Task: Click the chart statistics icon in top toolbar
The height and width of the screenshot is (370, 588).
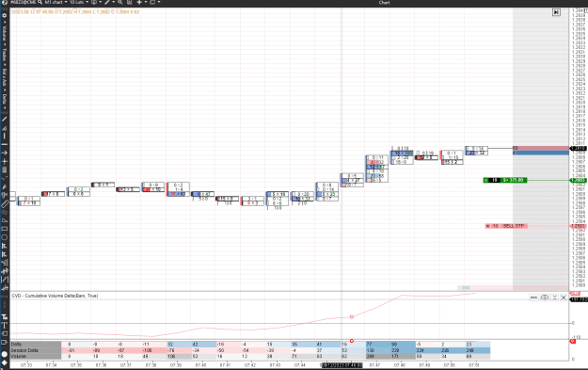Action: [x=130, y=2]
